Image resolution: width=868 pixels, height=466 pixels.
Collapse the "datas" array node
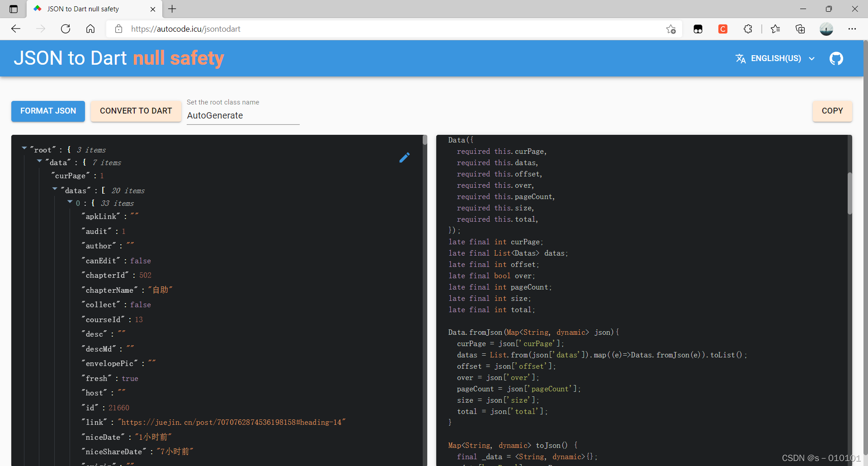coord(55,189)
